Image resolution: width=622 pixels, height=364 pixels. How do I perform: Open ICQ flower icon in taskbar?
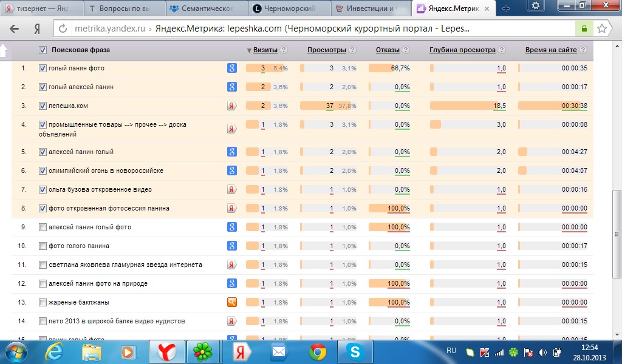click(203, 352)
